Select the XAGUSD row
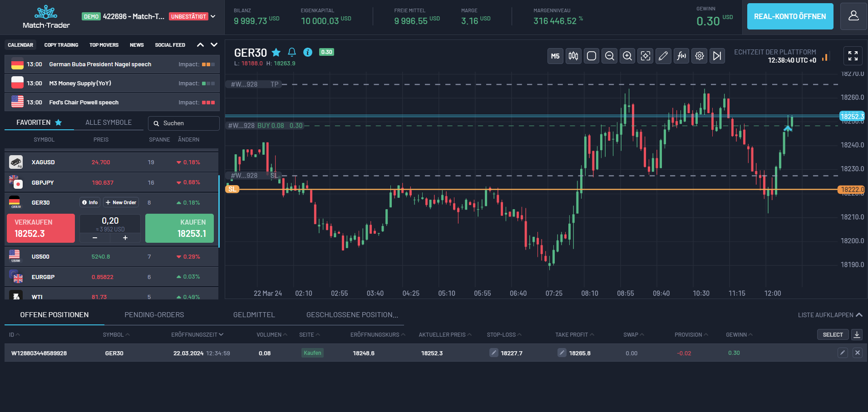This screenshot has height=412, width=868. pyautogui.click(x=112, y=162)
